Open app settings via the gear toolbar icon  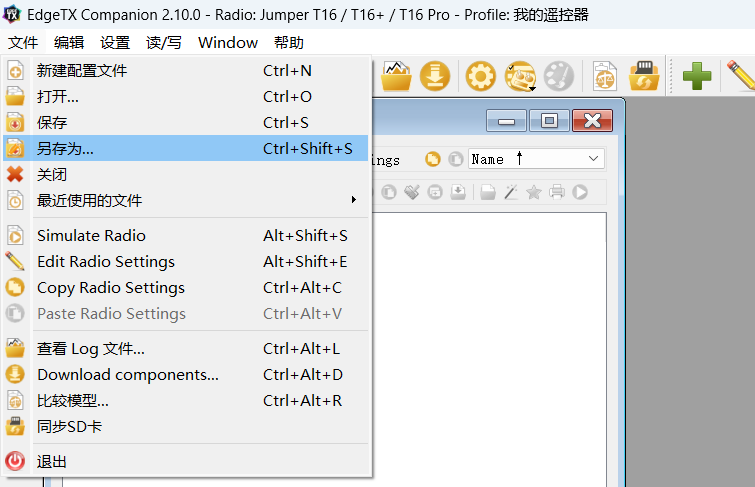(x=481, y=76)
